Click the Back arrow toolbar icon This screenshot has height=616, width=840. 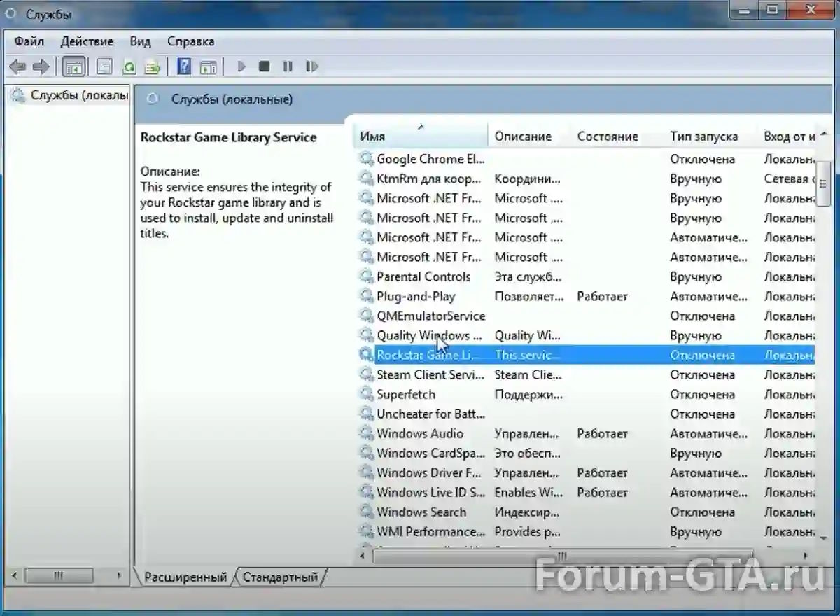17,66
